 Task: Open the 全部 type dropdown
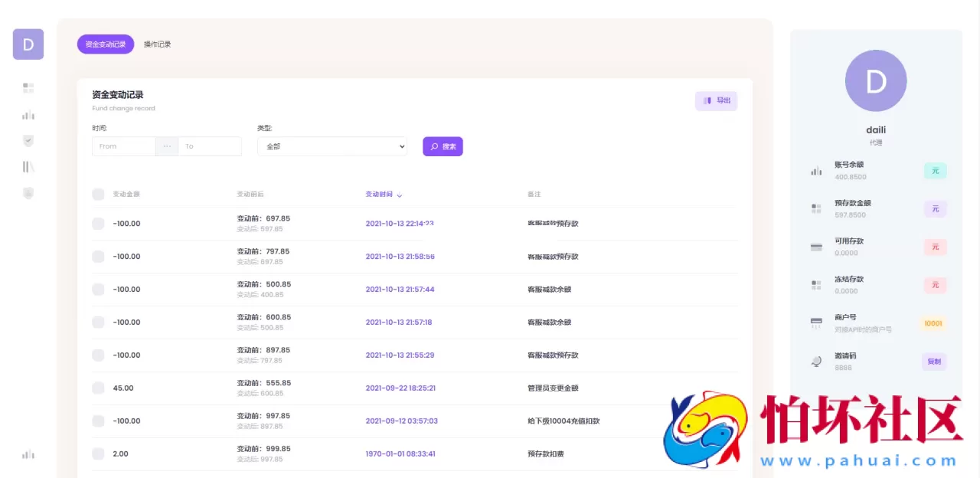tap(332, 146)
